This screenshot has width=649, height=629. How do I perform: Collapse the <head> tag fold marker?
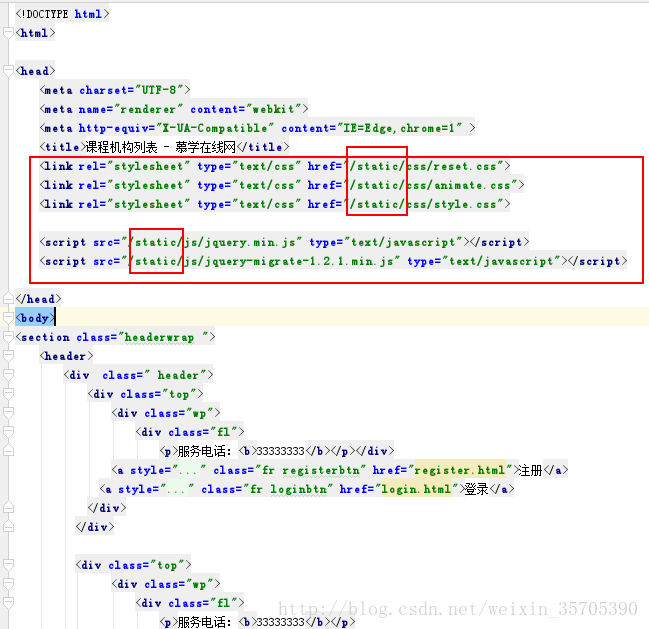click(x=8, y=71)
